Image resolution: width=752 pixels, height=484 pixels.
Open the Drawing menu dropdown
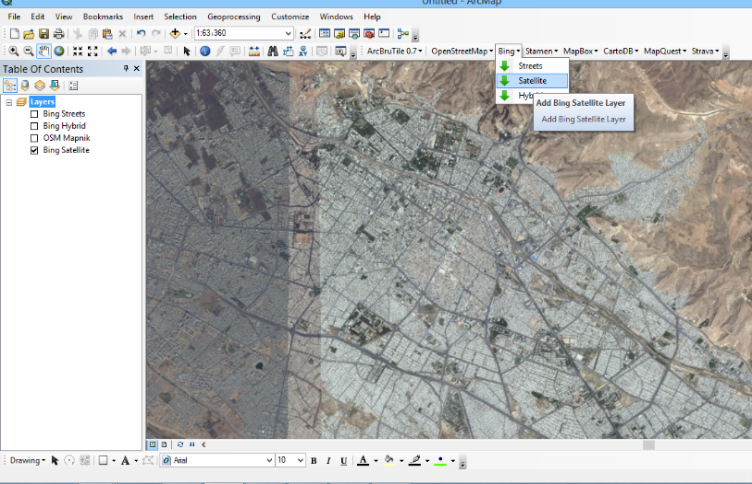27,460
